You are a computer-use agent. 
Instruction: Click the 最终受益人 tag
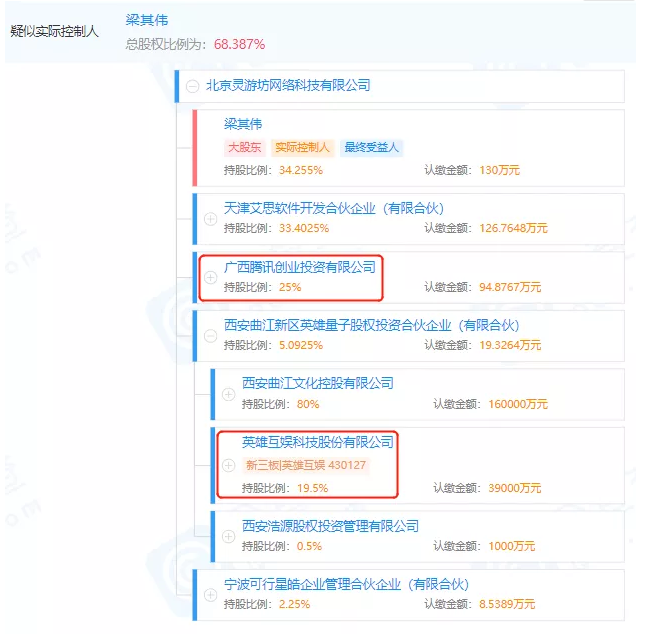click(x=371, y=147)
